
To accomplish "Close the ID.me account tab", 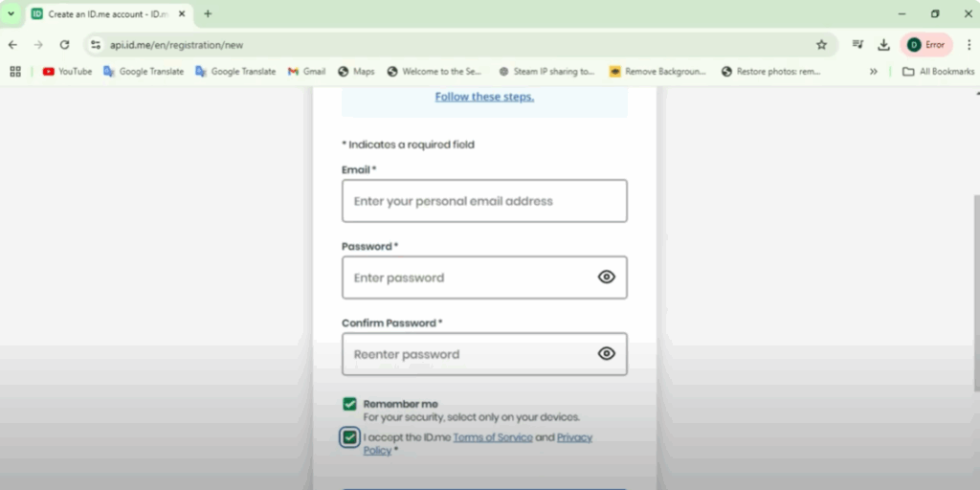I will pyautogui.click(x=182, y=13).
